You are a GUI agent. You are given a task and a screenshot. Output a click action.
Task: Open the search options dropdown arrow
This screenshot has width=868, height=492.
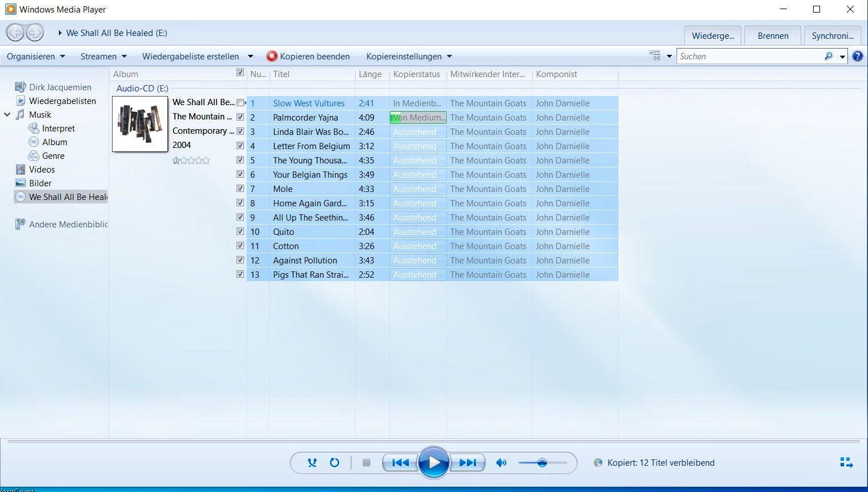[842, 57]
